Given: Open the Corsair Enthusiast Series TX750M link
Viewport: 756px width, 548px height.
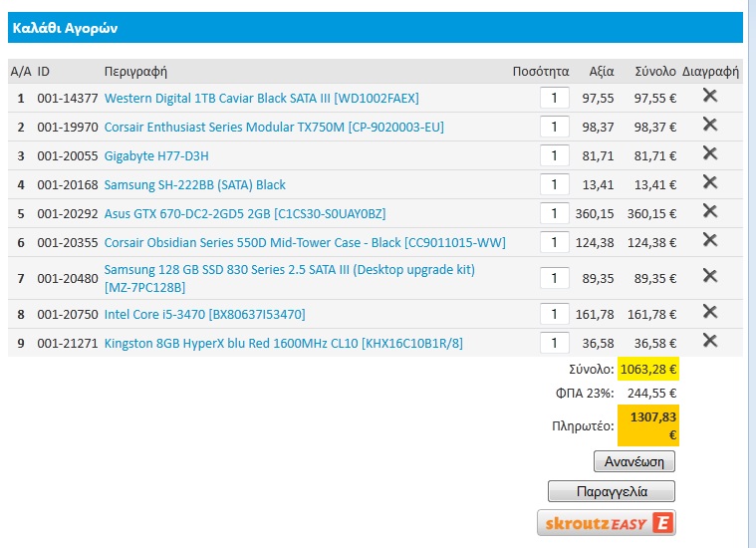Looking at the screenshot, I should click(274, 128).
